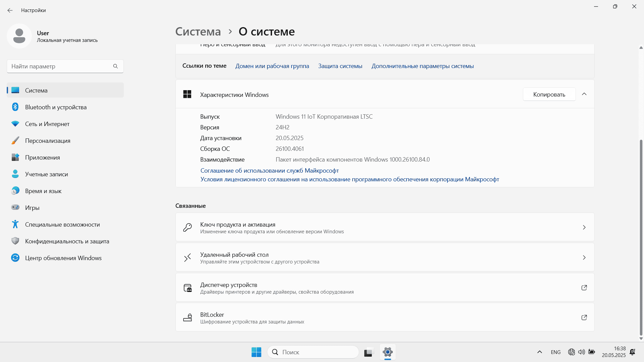Click the scrollbar up arrow
Image resolution: width=644 pixels, height=362 pixels.
click(641, 48)
